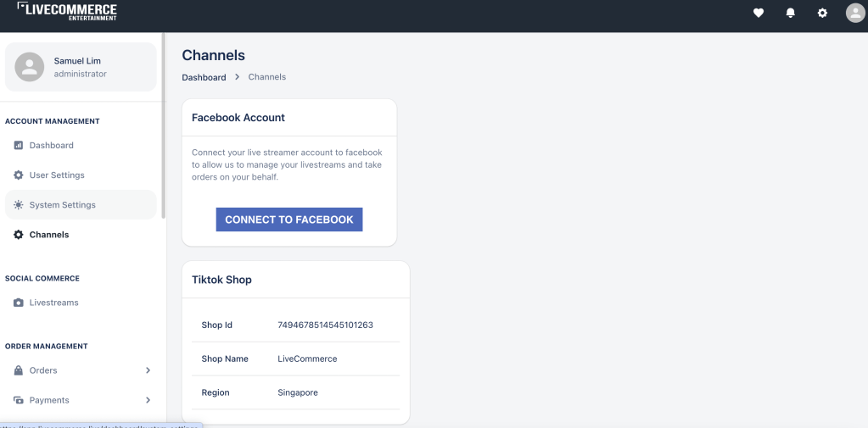The height and width of the screenshot is (428, 868).
Task: Click the Samuel Lim profile card
Action: click(81, 67)
